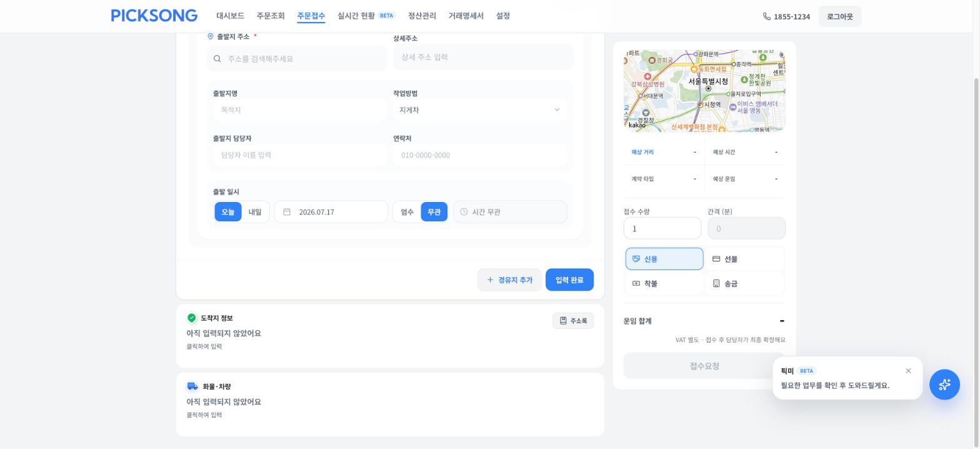Click green check icon by 도착지 정보
Screen dimensions: 980x449
(191, 318)
